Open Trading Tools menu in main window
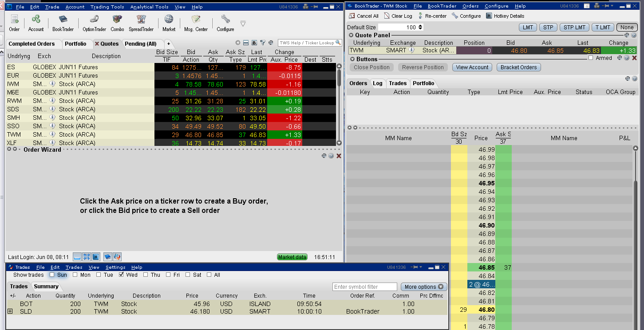Image resolution: width=644 pixels, height=330 pixels. click(107, 7)
